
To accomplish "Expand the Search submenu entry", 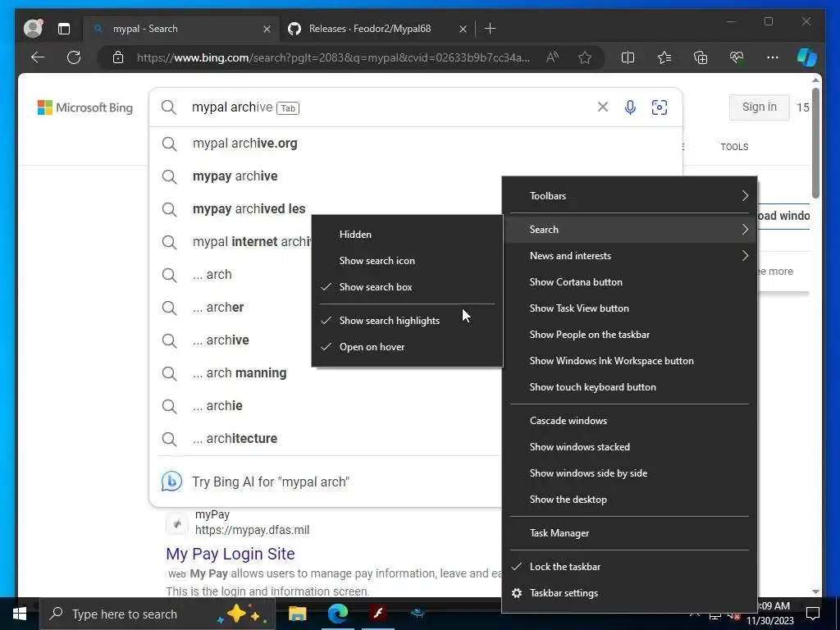I will tap(629, 230).
